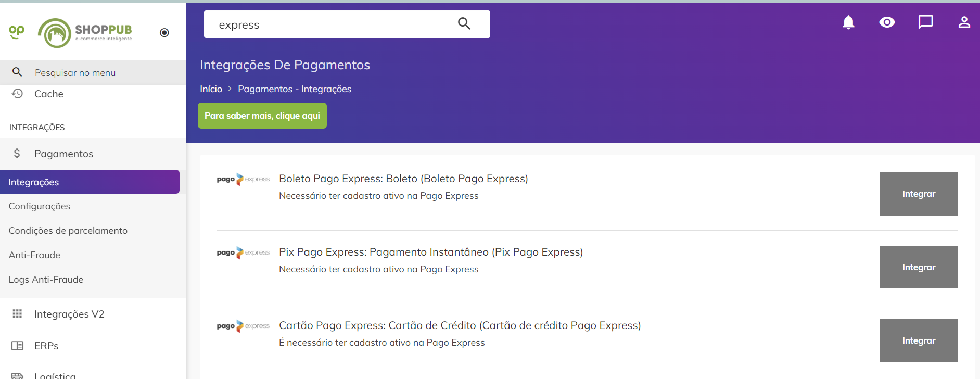
Task: Click the Shoppub logo
Action: (85, 33)
